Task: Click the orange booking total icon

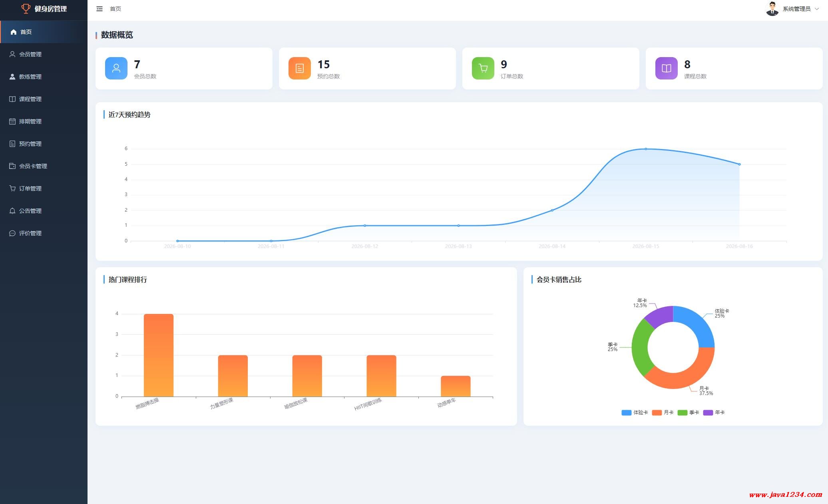Action: tap(300, 68)
